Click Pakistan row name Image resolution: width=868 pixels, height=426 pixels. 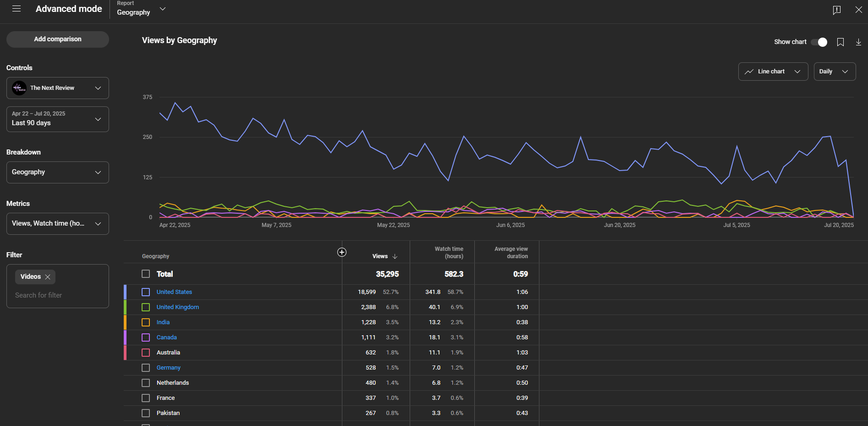(x=168, y=413)
